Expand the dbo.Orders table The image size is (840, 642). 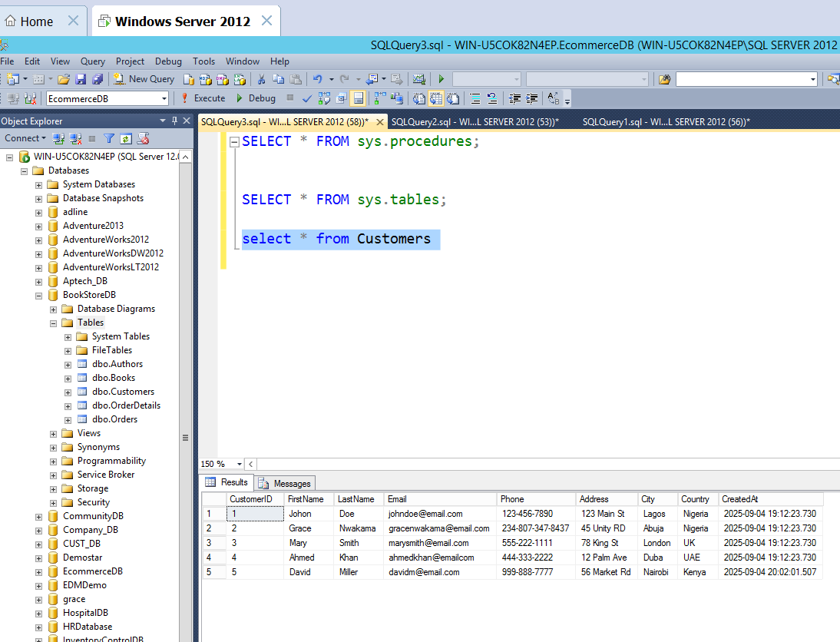67,419
